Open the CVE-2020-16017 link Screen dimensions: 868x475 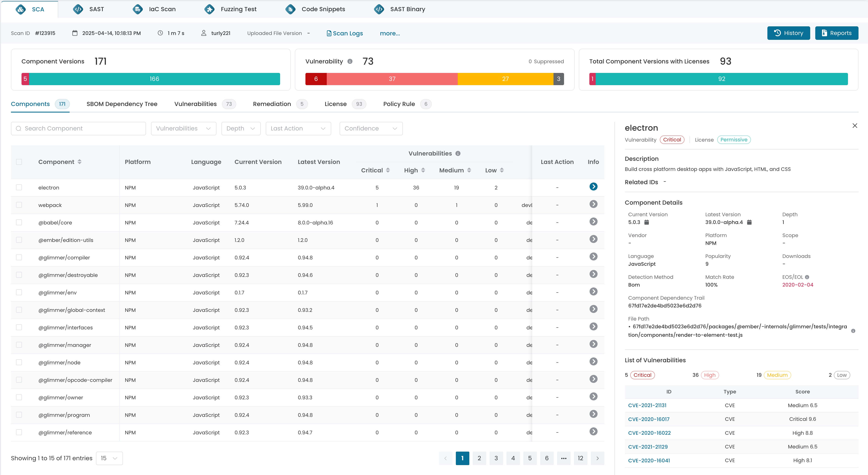click(x=648, y=419)
